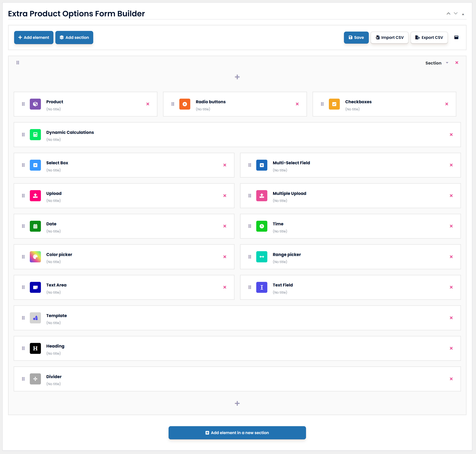Screen dimensions: 476x454
Task: Click plus sign at section bottom
Action: [x=237, y=403]
